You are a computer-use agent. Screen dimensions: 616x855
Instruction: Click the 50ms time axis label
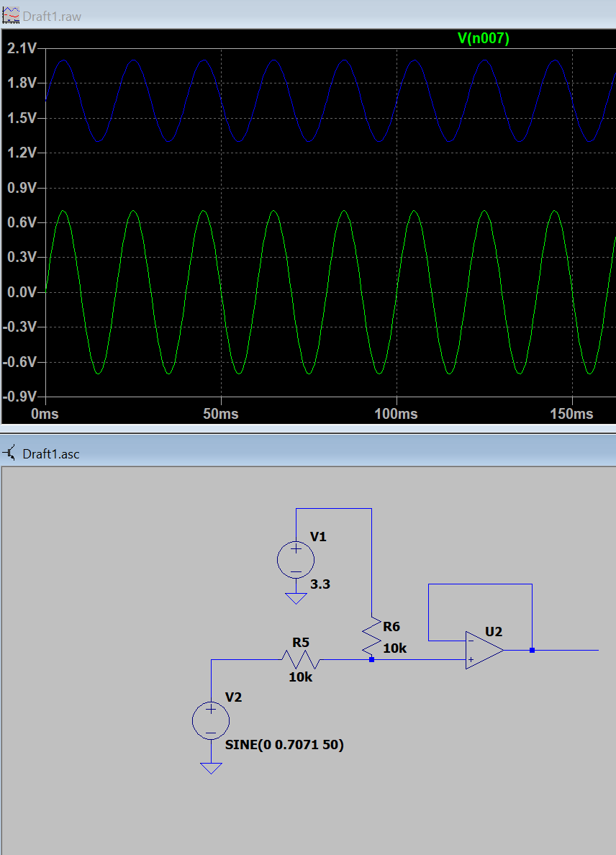click(221, 414)
